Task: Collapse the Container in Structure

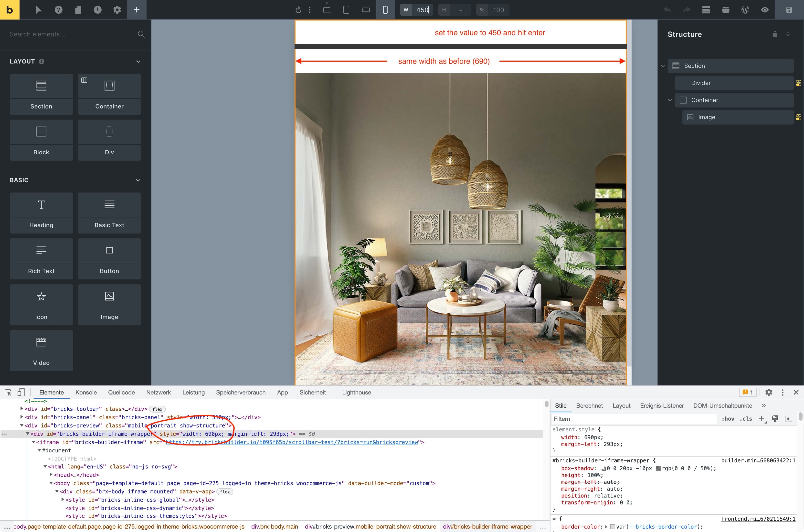Action: (670, 100)
